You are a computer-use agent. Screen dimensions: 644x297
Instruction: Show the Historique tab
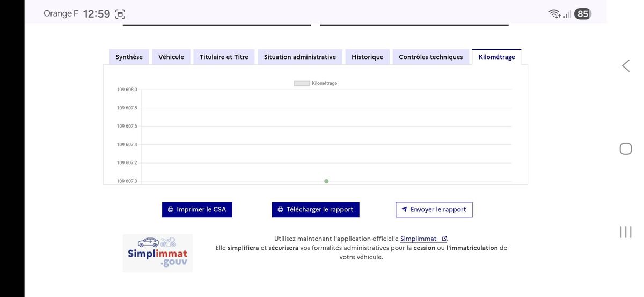pos(367,57)
